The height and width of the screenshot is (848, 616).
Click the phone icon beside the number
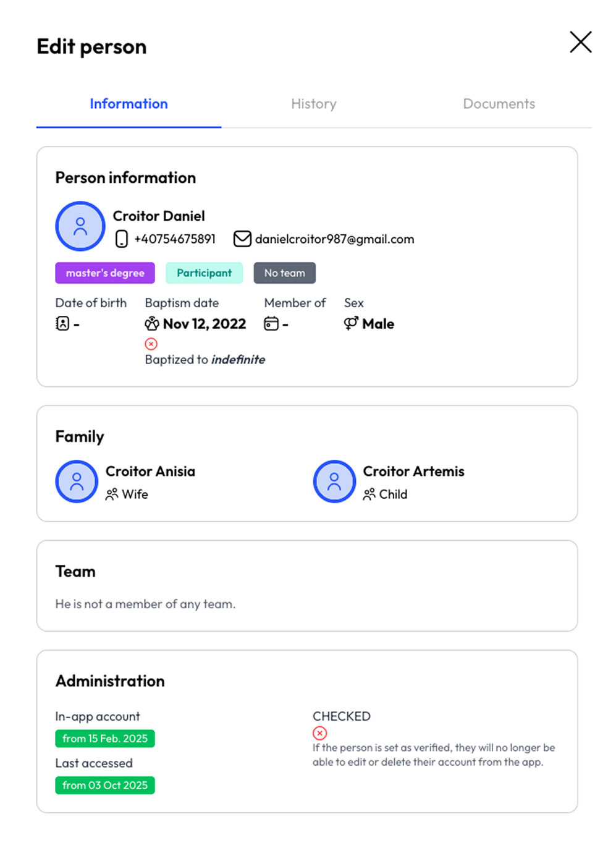pos(122,239)
